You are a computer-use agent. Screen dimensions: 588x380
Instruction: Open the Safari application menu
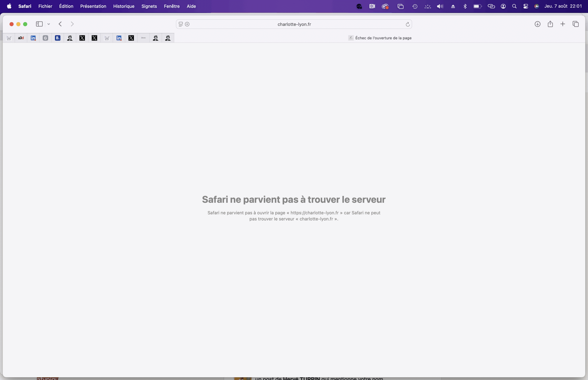[25, 6]
